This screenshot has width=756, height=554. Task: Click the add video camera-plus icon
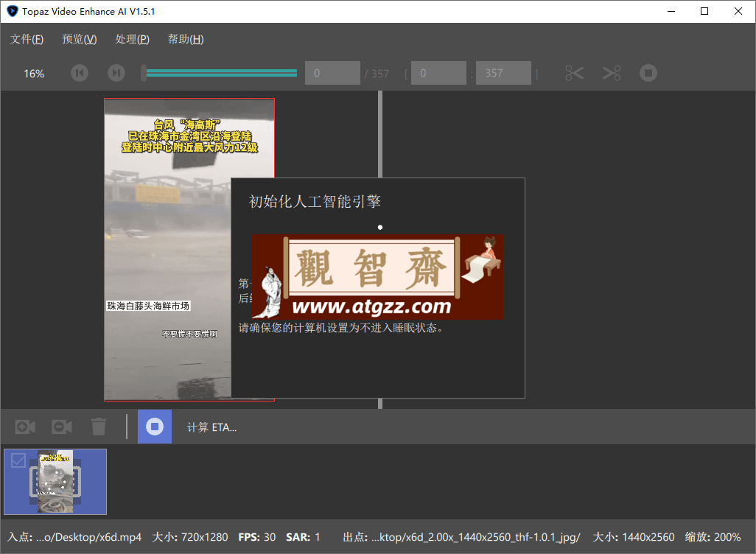[25, 427]
